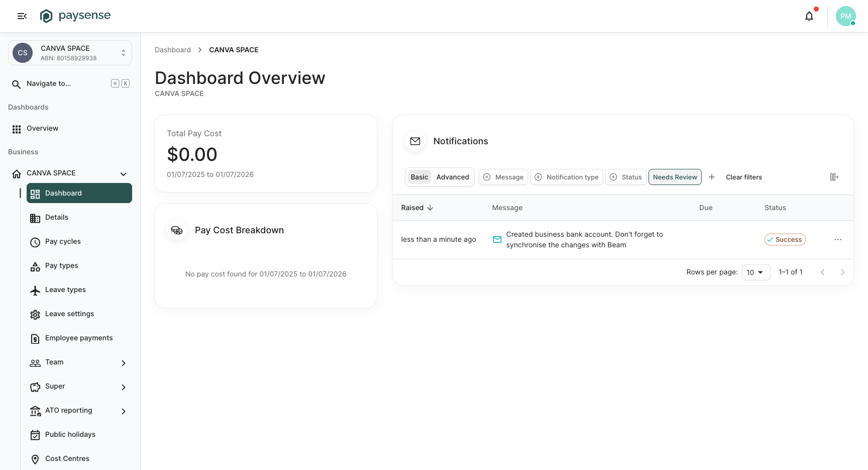This screenshot has width=868, height=470.
Task: Click the Overview grid icon
Action: tap(17, 129)
